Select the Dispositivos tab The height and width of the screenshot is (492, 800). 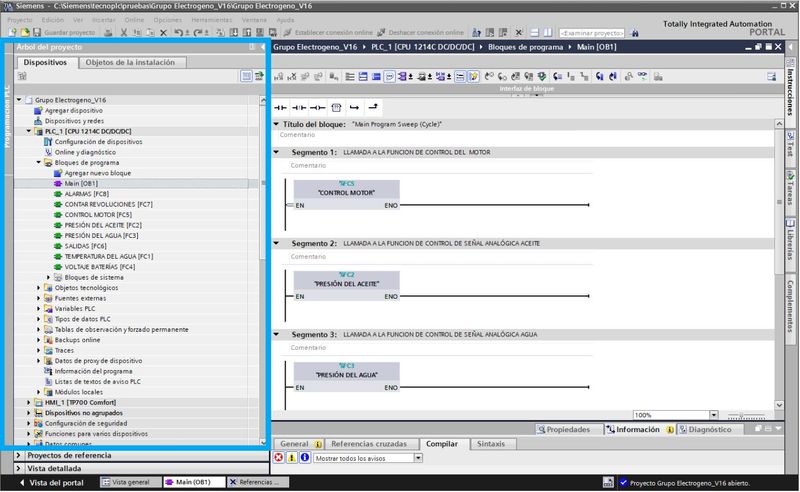[x=45, y=62]
